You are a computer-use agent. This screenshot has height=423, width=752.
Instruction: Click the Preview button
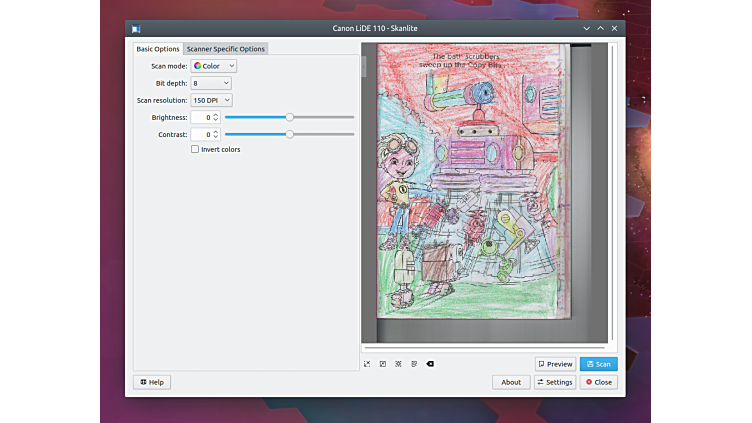[555, 364]
